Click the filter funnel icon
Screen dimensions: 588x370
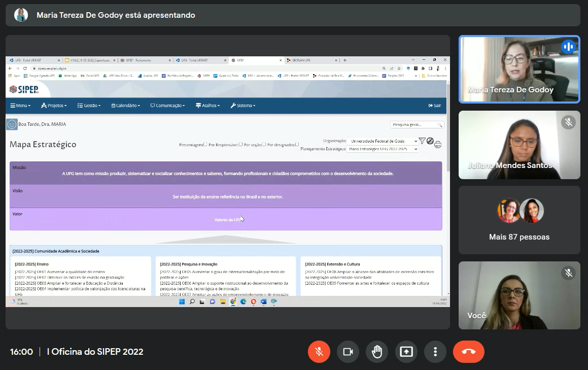click(422, 141)
